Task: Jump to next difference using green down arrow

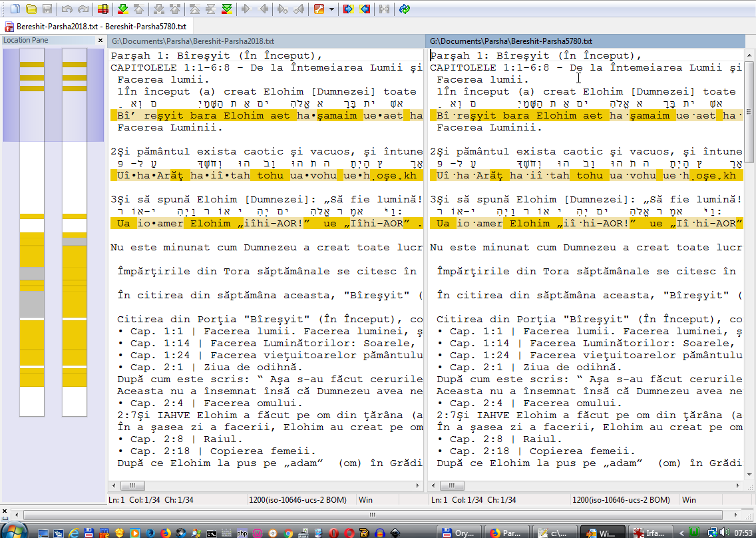Action: coord(122,9)
